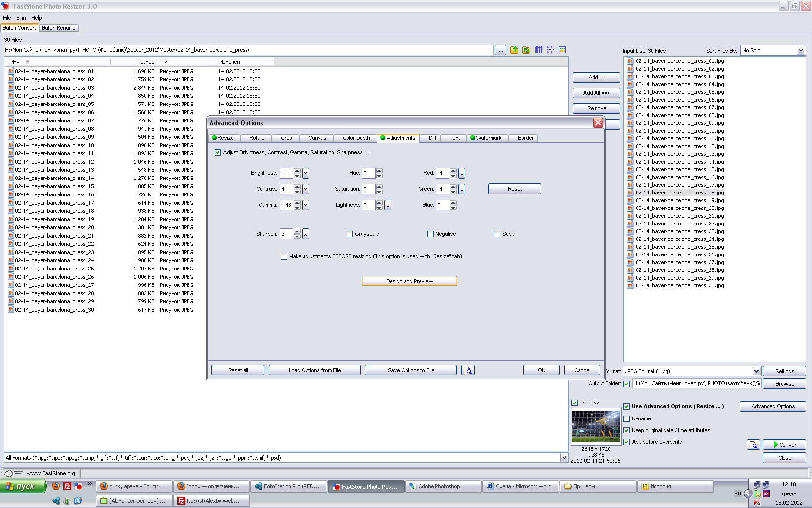Click Save Options to File
The height and width of the screenshot is (508, 812).
point(411,370)
